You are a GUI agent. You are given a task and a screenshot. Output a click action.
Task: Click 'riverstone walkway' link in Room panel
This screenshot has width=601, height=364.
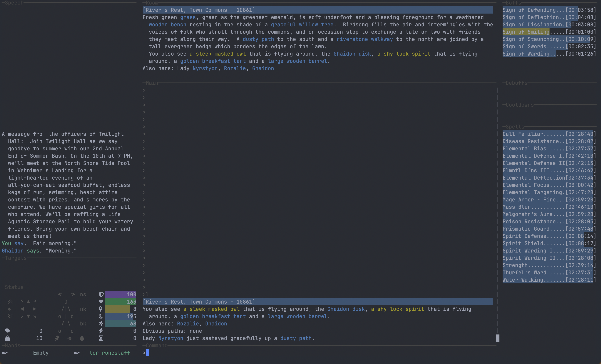tap(365, 39)
